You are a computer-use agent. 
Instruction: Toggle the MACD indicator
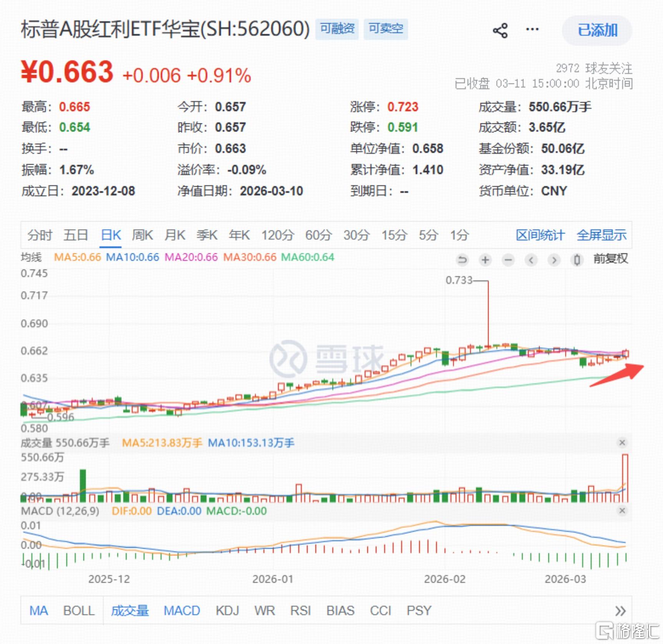click(182, 611)
